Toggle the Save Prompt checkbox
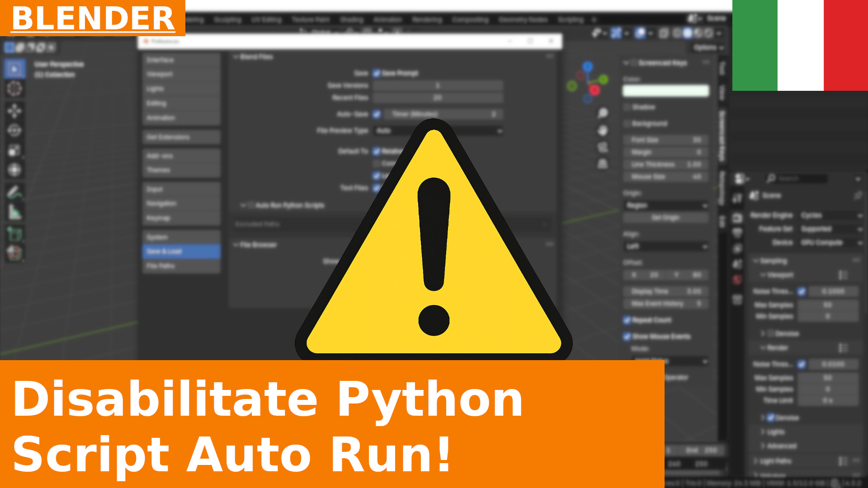The width and height of the screenshot is (868, 488). click(x=377, y=73)
